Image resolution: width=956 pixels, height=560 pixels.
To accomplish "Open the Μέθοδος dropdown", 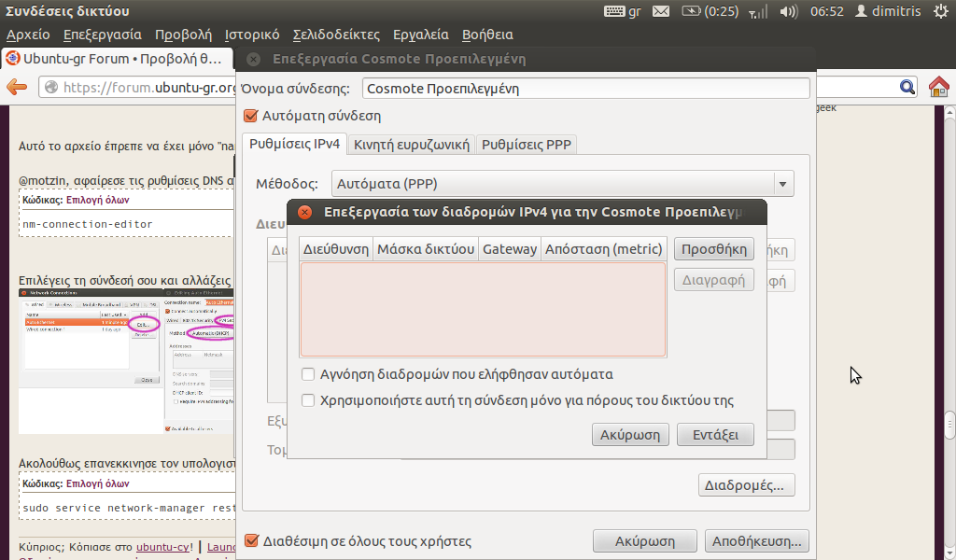I will click(563, 183).
